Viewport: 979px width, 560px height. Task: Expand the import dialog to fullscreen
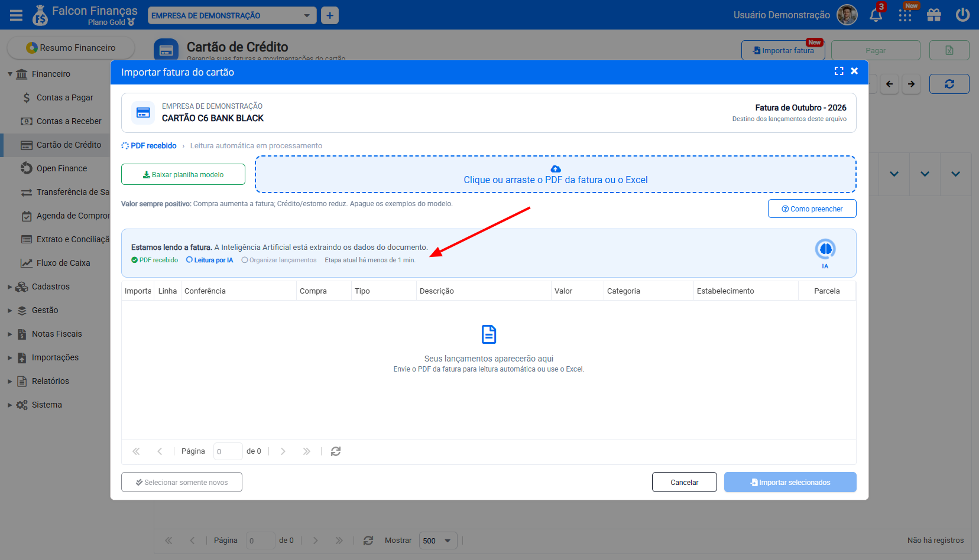pos(839,71)
